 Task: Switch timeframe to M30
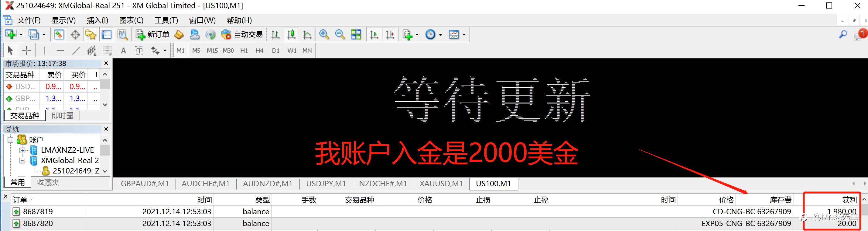coord(228,51)
